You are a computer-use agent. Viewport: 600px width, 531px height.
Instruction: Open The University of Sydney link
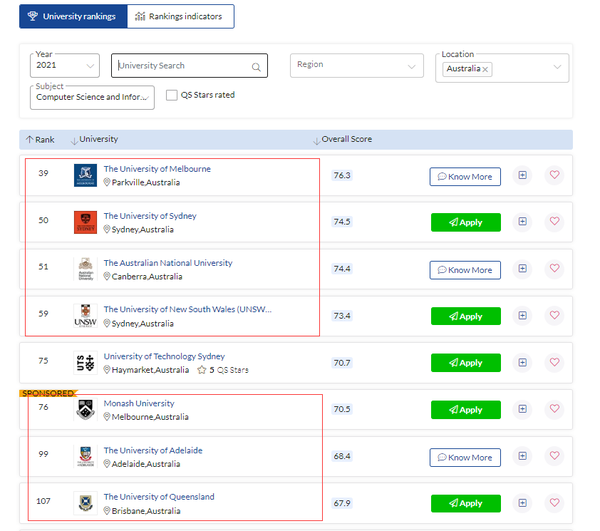click(150, 216)
